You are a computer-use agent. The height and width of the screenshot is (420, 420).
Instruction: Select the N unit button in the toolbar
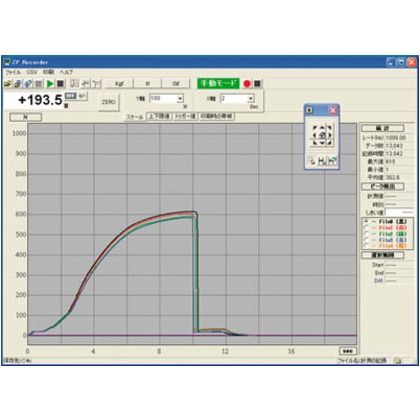click(x=148, y=84)
